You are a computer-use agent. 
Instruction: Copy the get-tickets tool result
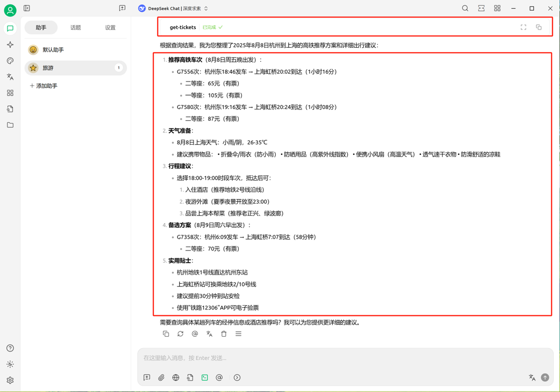[539, 27]
